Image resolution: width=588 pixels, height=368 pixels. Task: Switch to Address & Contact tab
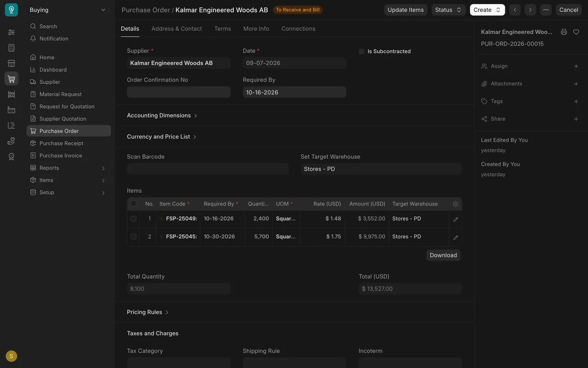point(176,29)
